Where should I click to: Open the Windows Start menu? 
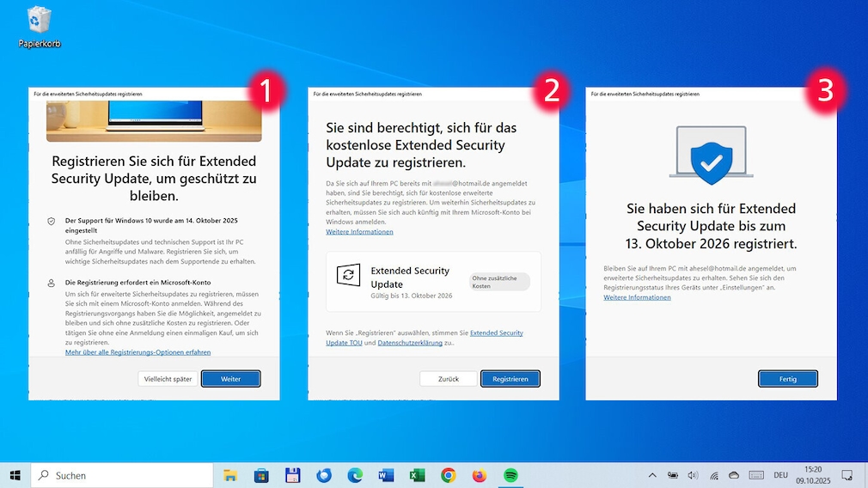tap(15, 475)
